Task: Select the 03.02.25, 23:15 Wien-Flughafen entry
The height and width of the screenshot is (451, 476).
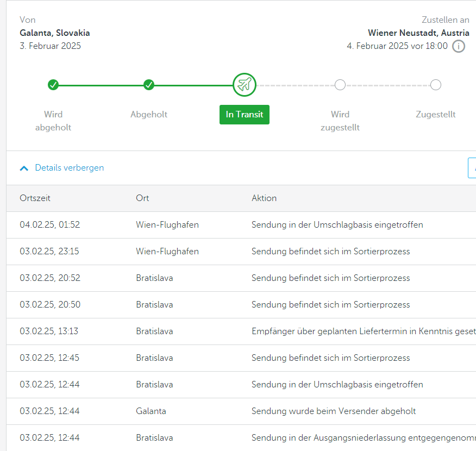Action: point(239,252)
